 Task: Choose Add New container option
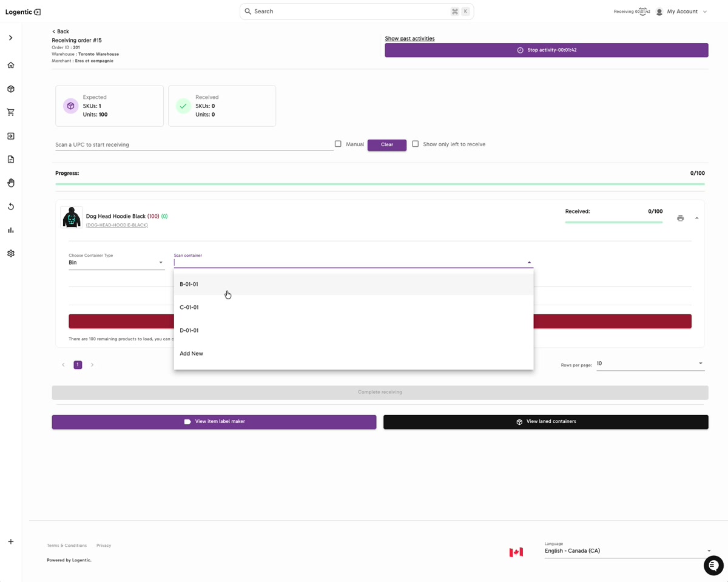point(354,353)
